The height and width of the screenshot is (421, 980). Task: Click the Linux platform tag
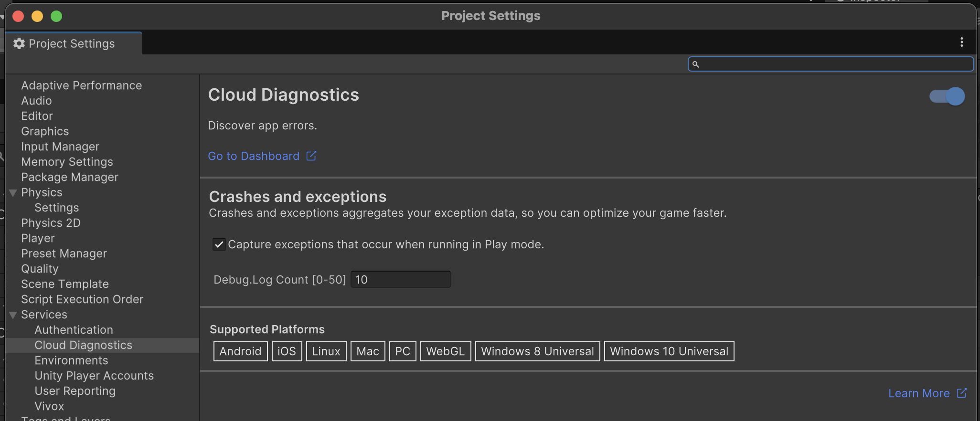[326, 351]
